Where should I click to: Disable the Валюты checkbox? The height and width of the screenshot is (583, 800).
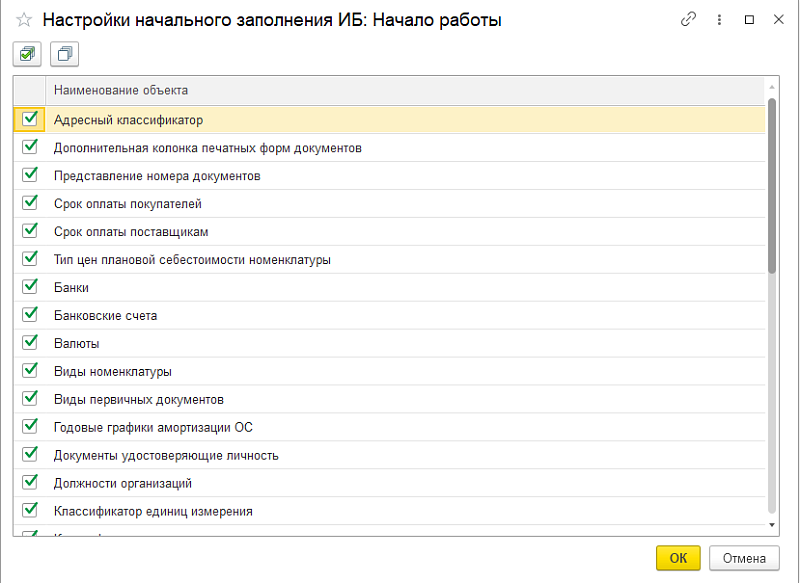pyautogui.click(x=30, y=343)
